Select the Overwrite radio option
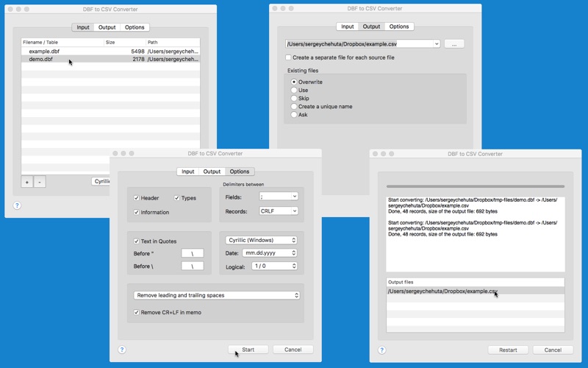This screenshot has width=588, height=368. [x=294, y=82]
